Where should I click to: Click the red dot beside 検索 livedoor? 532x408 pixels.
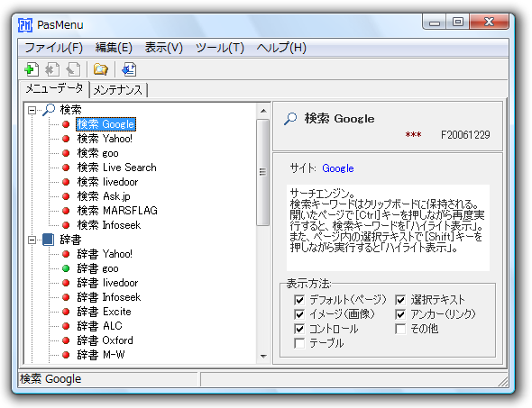tap(66, 182)
